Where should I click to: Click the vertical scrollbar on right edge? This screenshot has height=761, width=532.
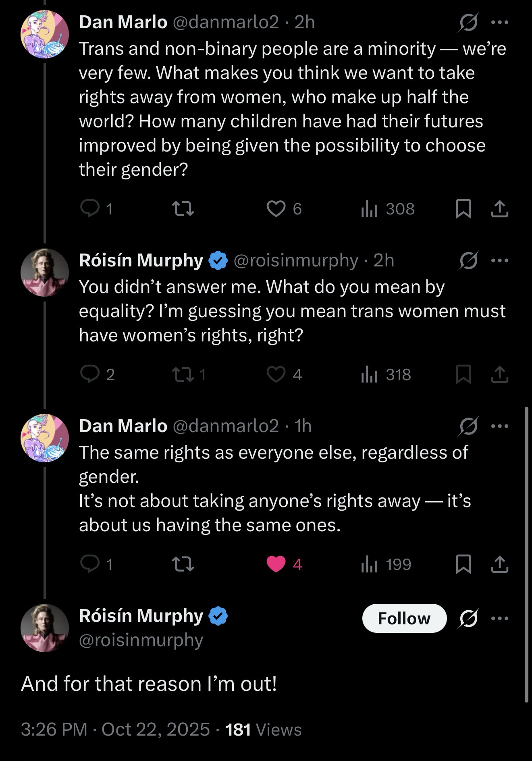[x=526, y=555]
